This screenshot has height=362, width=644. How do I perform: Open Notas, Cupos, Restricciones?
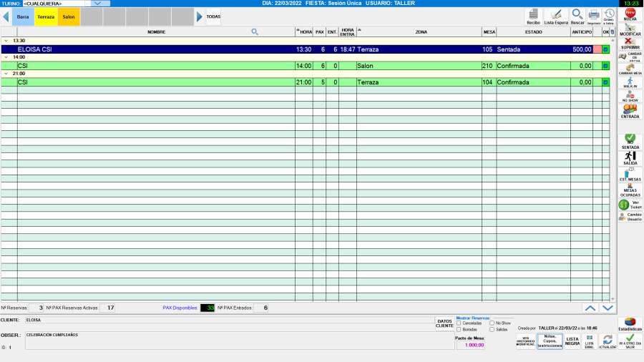pos(550,341)
